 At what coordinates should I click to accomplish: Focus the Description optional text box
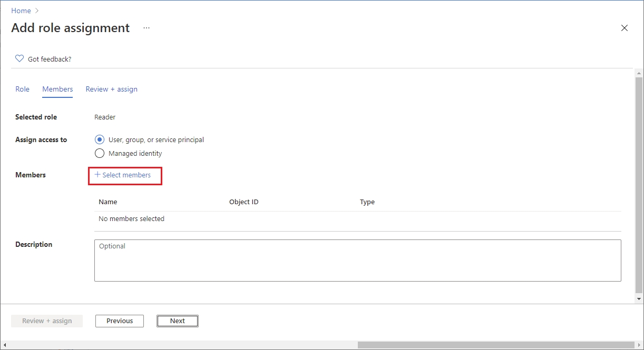tap(357, 261)
